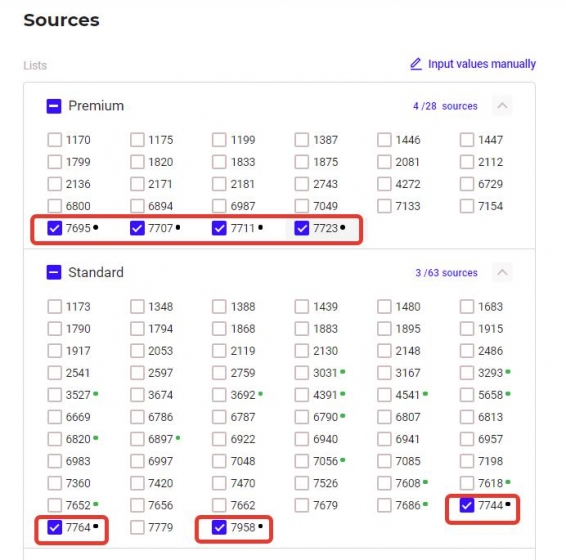Select source 3031 with green dot
The image size is (566, 560).
(x=301, y=373)
